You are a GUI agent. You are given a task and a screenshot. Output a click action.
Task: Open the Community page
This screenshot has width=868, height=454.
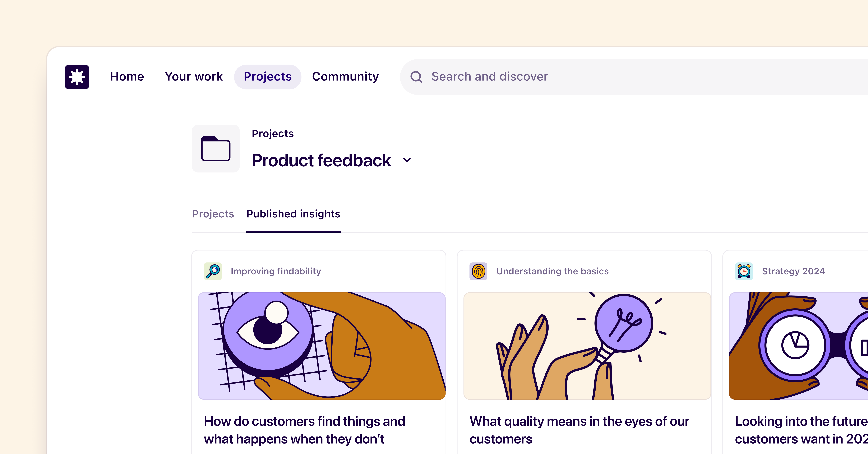(x=345, y=77)
